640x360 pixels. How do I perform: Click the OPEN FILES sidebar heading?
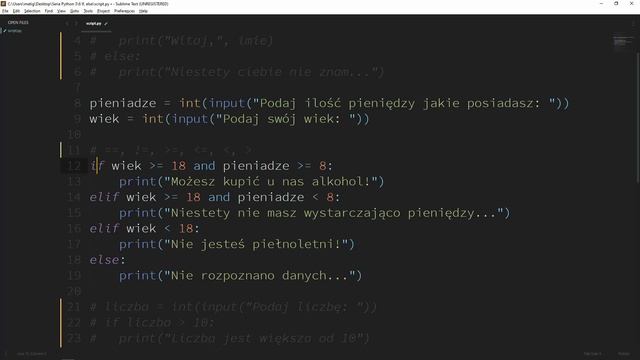[x=18, y=22]
